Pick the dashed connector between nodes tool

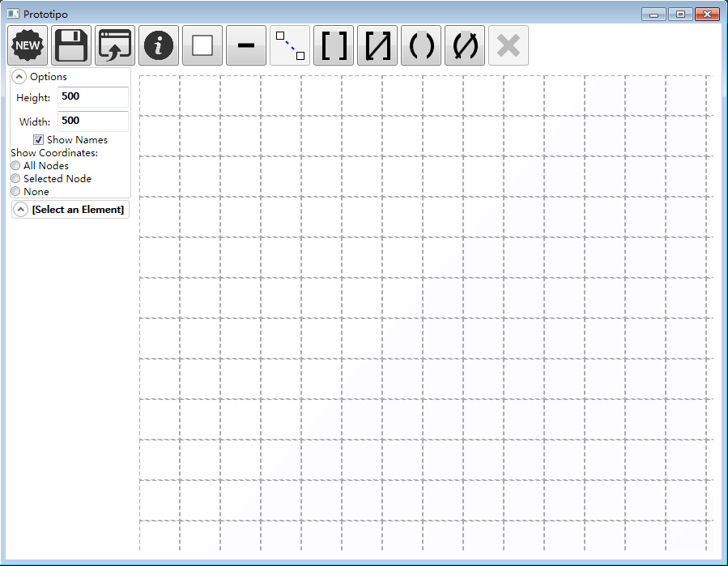(290, 45)
